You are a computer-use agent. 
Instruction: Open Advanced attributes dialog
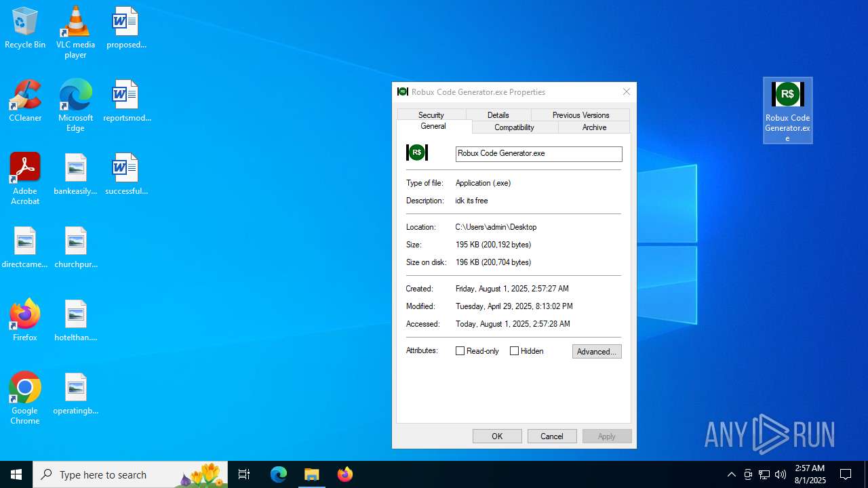click(597, 351)
